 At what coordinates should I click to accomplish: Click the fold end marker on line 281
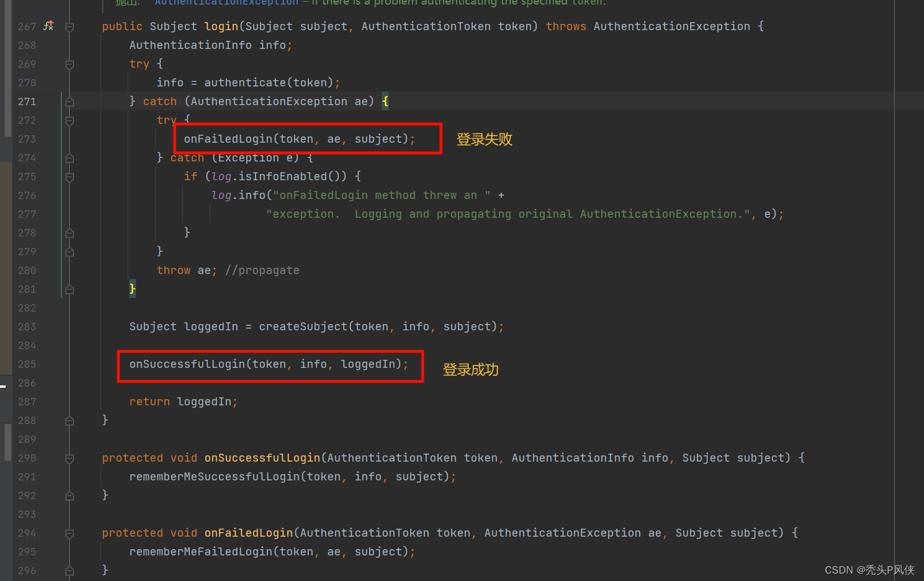[x=69, y=289]
